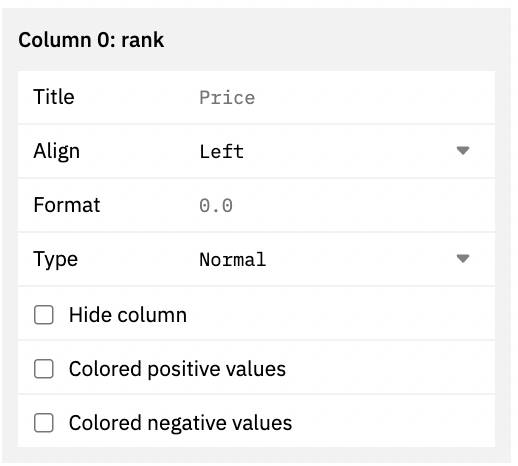
Task: Click the blank area between Normal and its arrow
Action: [360, 259]
